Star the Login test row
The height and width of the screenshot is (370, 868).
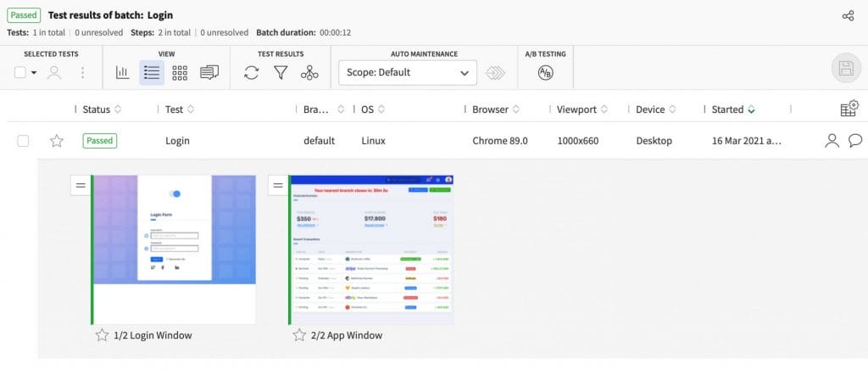pyautogui.click(x=57, y=141)
